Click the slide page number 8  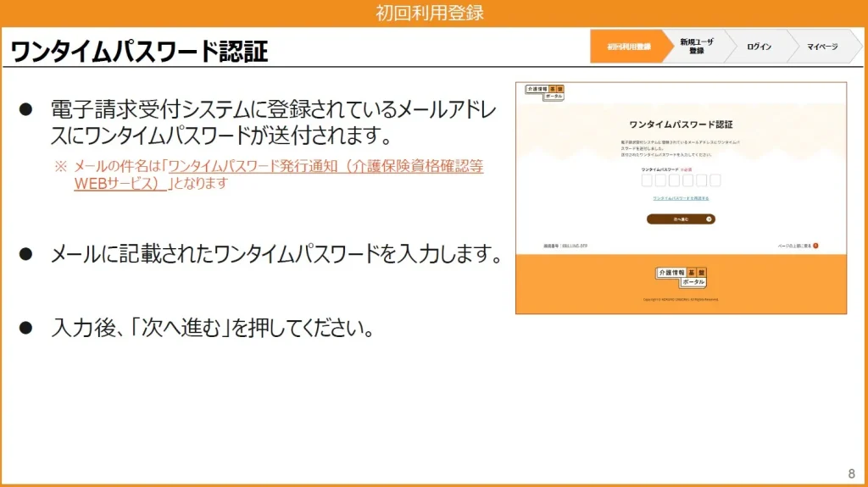(x=851, y=473)
